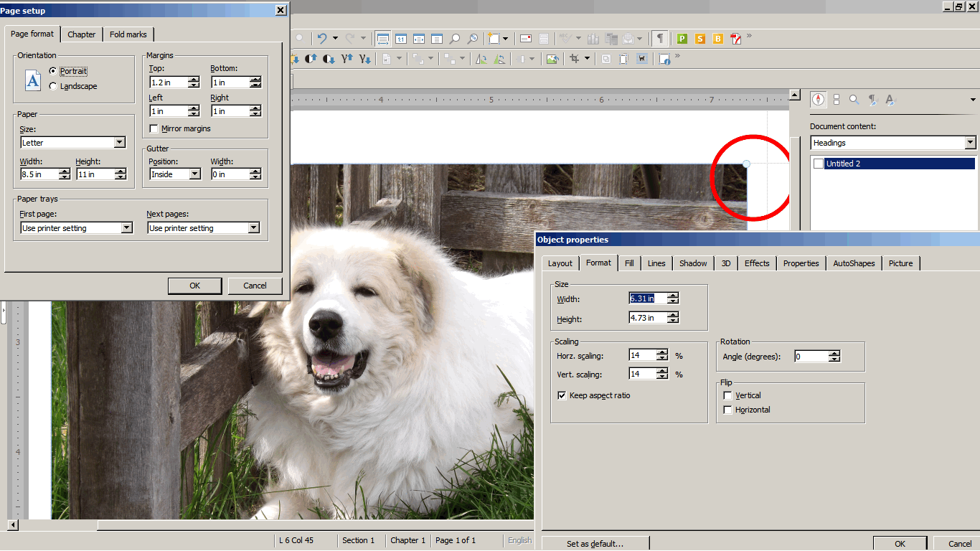The image size is (980, 551).
Task: Uncheck Keep aspect ratio
Action: coord(562,395)
